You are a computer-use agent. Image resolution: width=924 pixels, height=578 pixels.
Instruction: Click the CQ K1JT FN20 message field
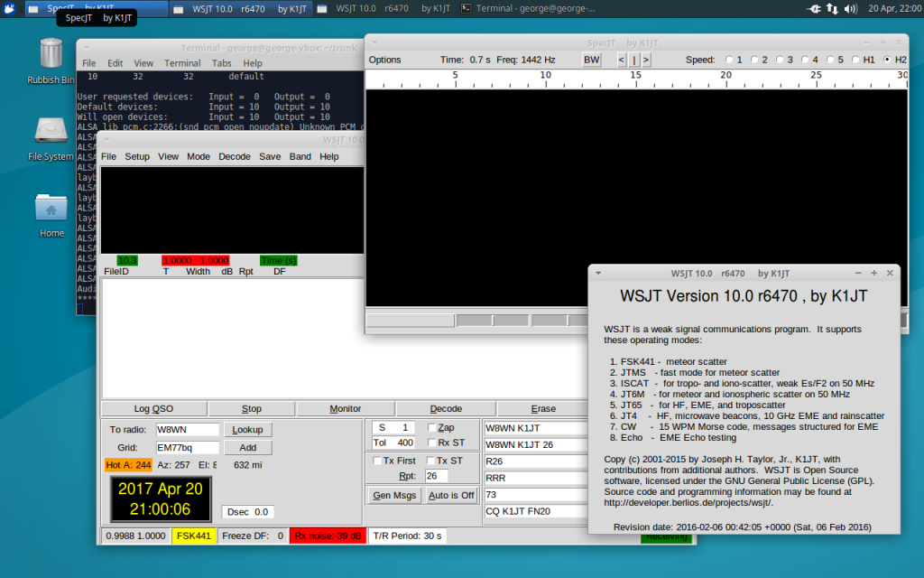536,511
